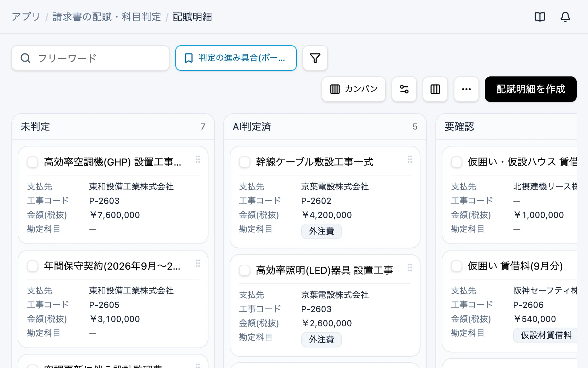Click the filter funnel icon
Viewport: 588px width, 368px height.
(x=315, y=58)
